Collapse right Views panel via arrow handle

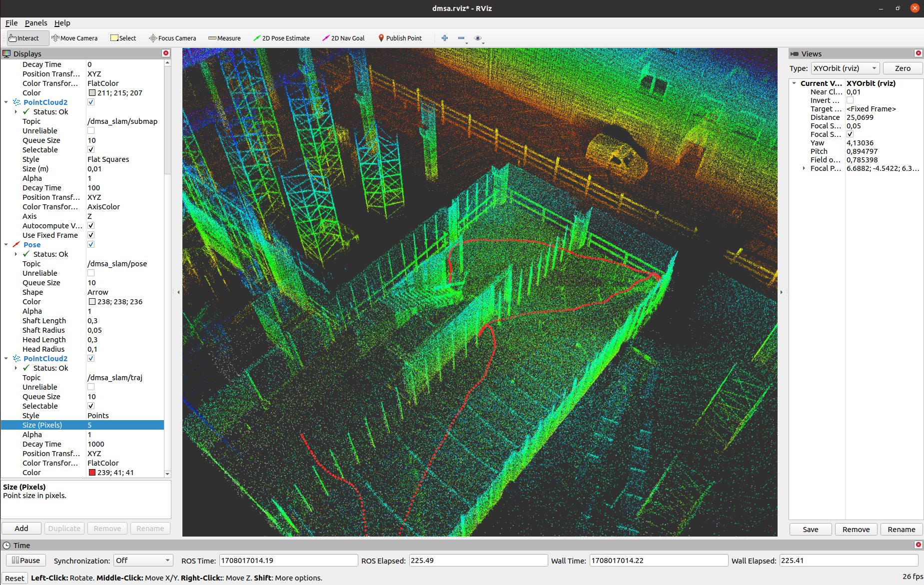coord(782,292)
